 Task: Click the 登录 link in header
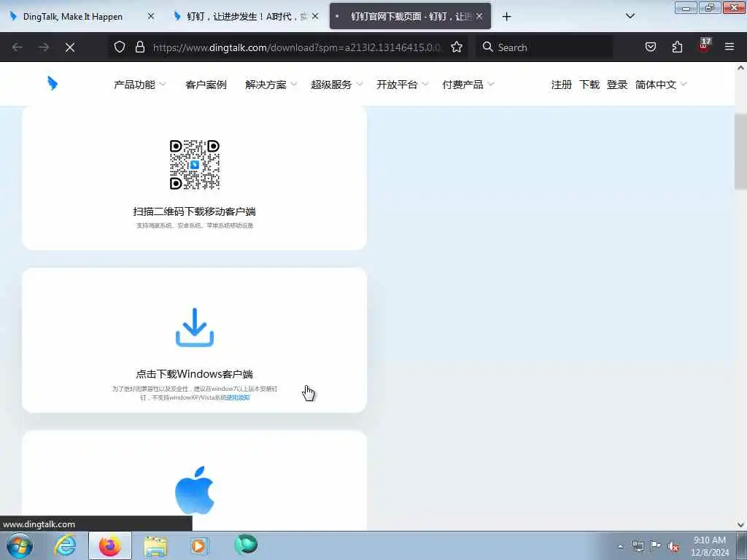click(x=617, y=85)
